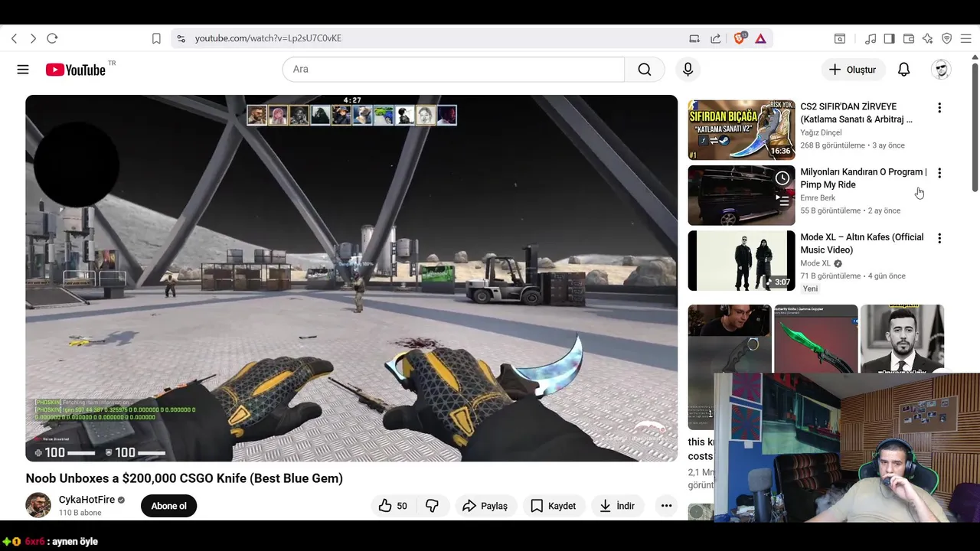The image size is (980, 551).
Task: Click the magnifier search button
Action: tap(645, 70)
